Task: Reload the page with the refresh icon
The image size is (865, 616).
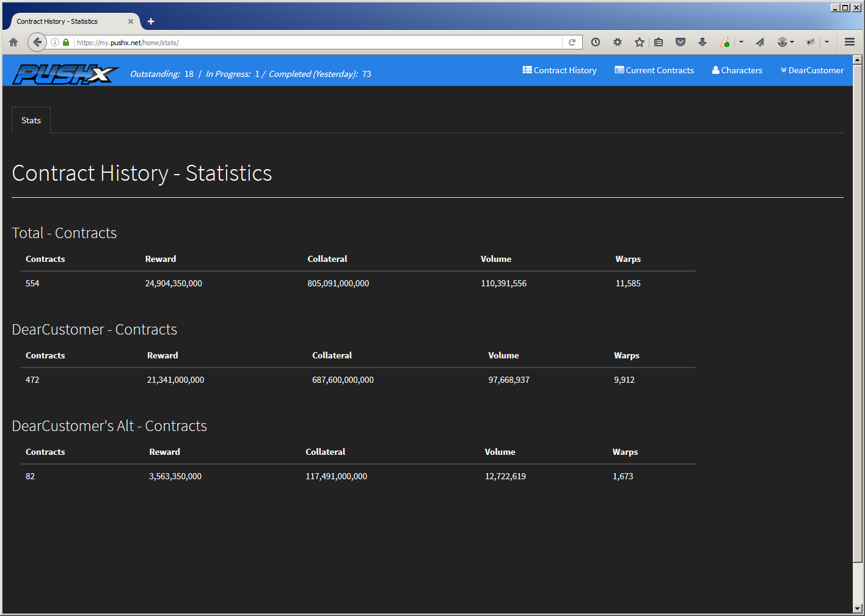Action: (572, 42)
